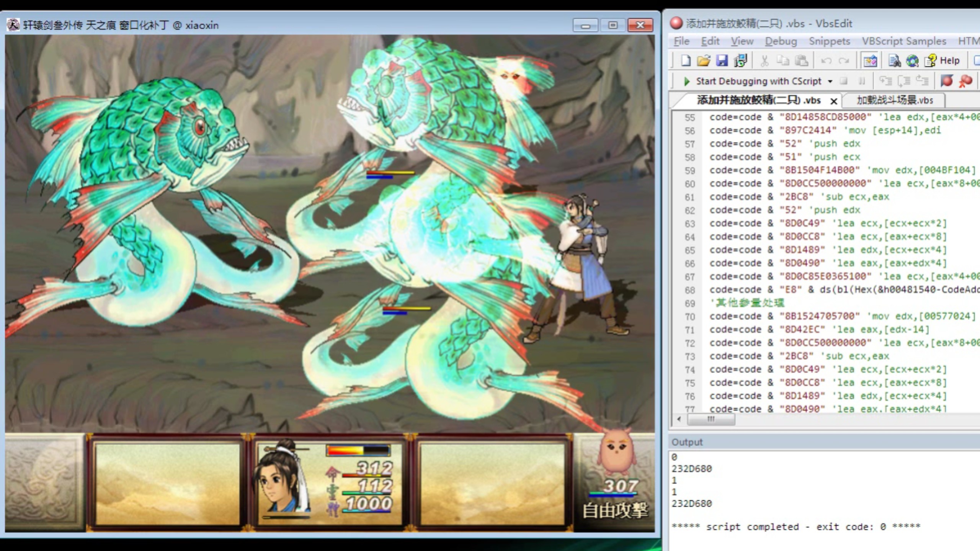Image resolution: width=980 pixels, height=551 pixels.
Task: Click the empty left party slot in game
Action: pyautogui.click(x=167, y=484)
